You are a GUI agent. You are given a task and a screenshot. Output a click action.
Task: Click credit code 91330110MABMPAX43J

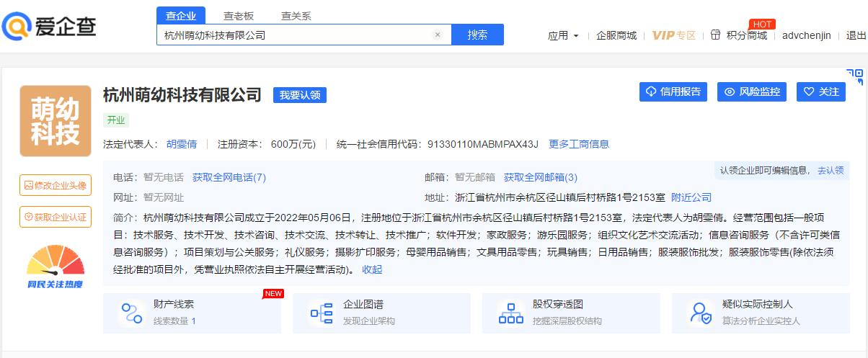pos(483,144)
